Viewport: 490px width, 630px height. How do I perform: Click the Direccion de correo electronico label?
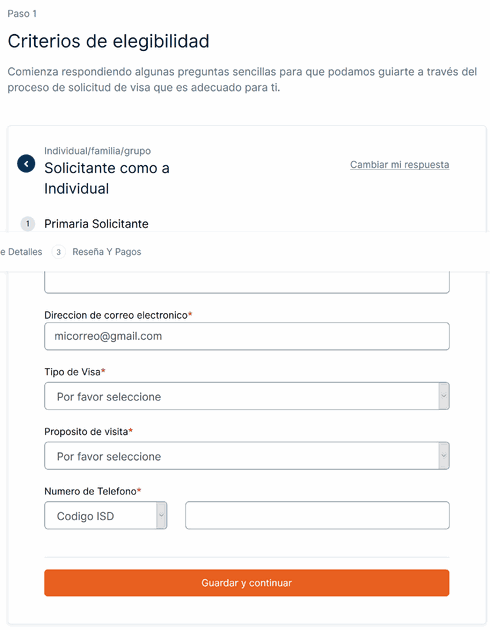point(118,315)
